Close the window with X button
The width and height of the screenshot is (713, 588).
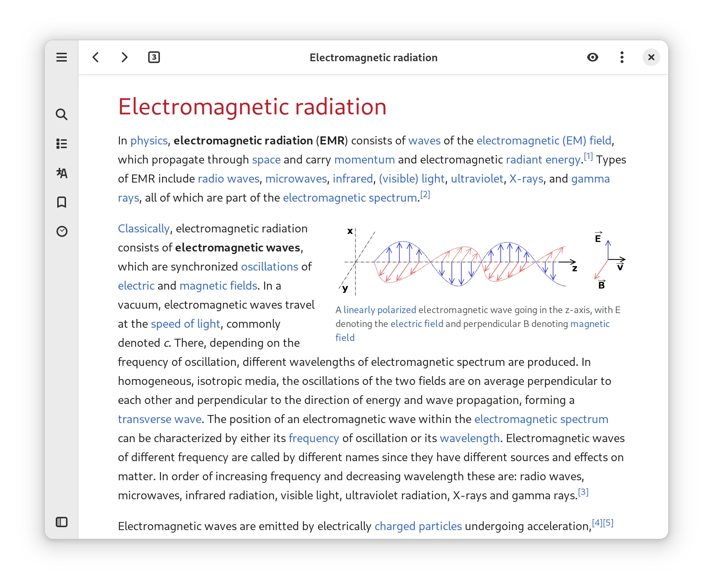(651, 57)
